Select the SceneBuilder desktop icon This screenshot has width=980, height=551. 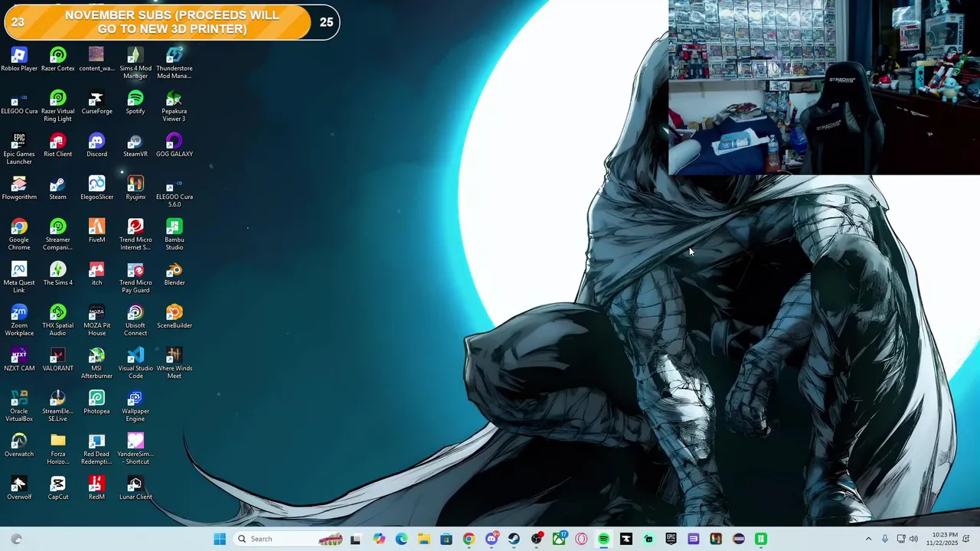click(x=175, y=317)
